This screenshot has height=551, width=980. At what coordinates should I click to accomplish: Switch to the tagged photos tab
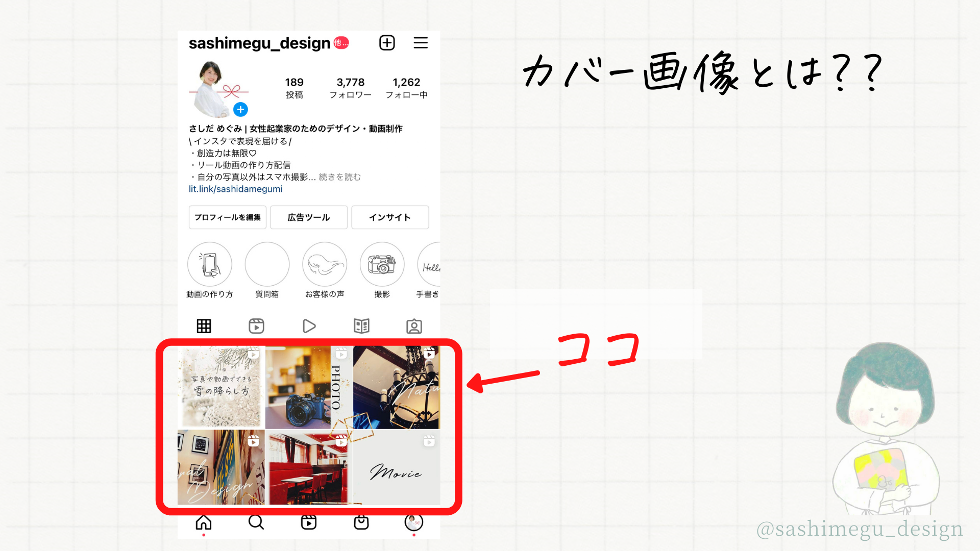[414, 326]
